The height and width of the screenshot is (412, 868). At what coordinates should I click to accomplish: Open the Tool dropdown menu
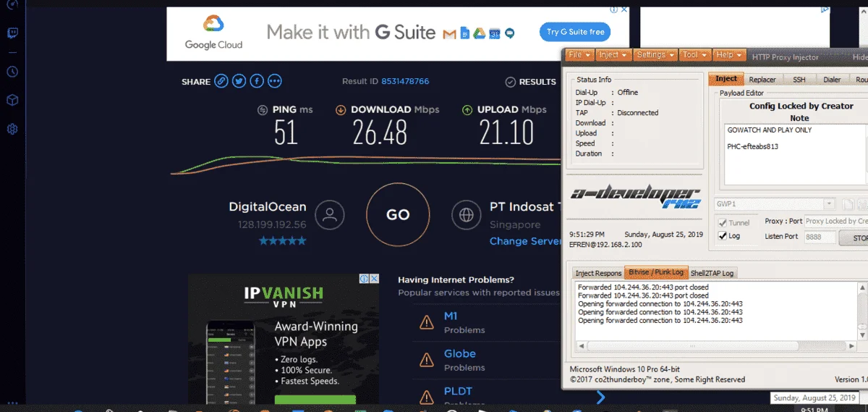pos(695,55)
